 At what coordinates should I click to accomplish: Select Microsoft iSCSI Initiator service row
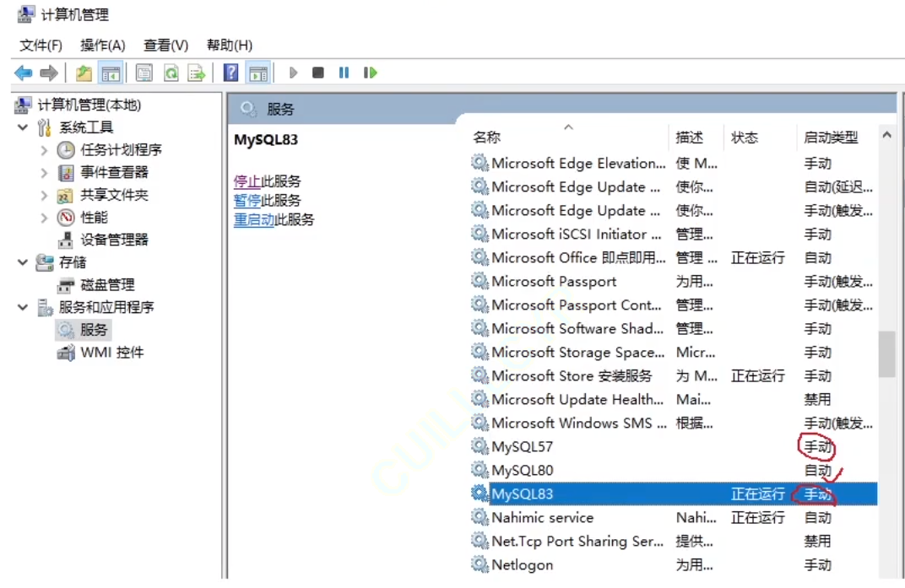(674, 235)
